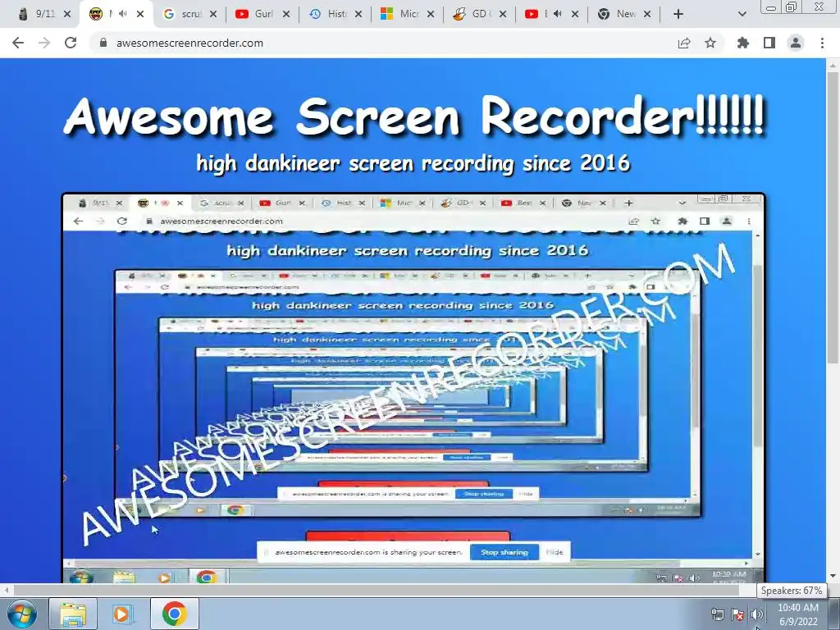This screenshot has height=630, width=840.
Task: Go forward to the next page
Action: click(x=44, y=43)
